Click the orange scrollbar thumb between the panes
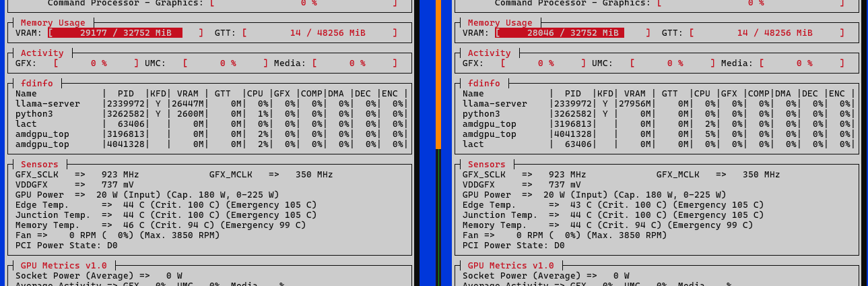The width and height of the screenshot is (868, 286). pos(438,74)
